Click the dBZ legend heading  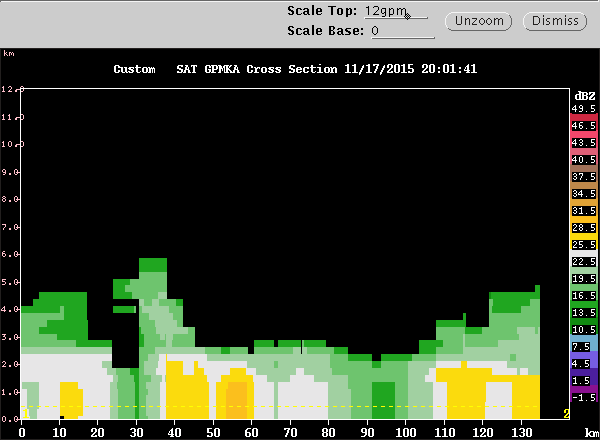(x=585, y=96)
